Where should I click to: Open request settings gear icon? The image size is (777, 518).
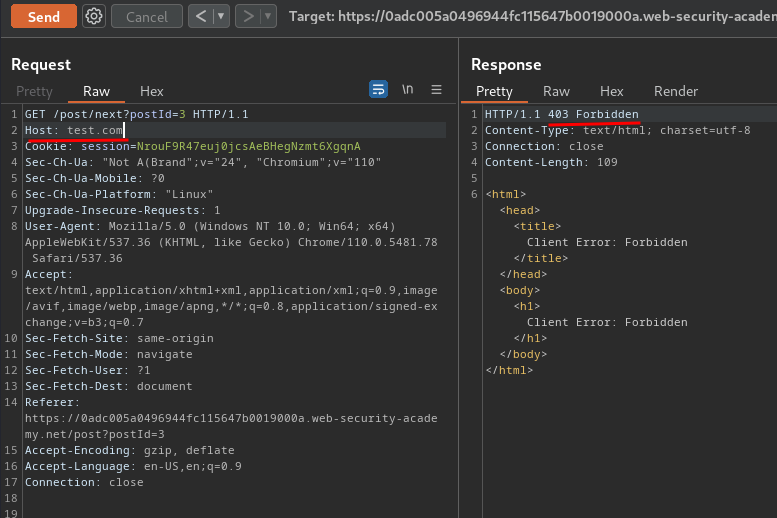[94, 16]
